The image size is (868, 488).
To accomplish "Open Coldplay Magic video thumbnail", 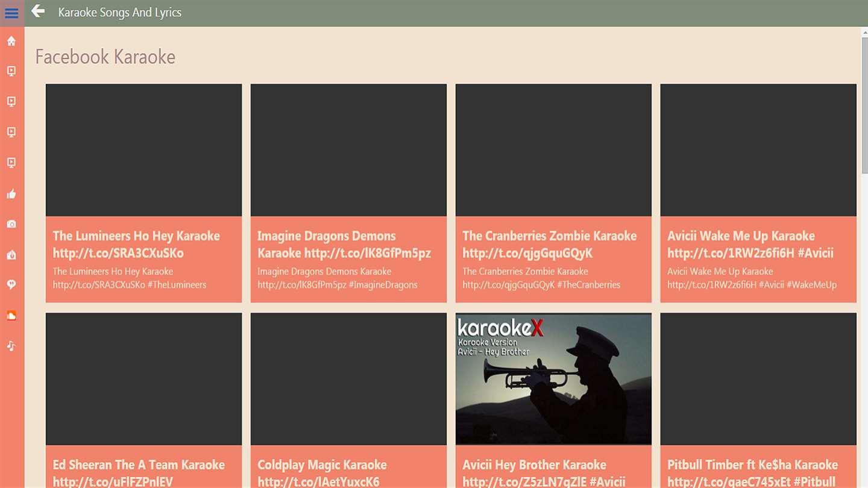I will click(x=348, y=379).
